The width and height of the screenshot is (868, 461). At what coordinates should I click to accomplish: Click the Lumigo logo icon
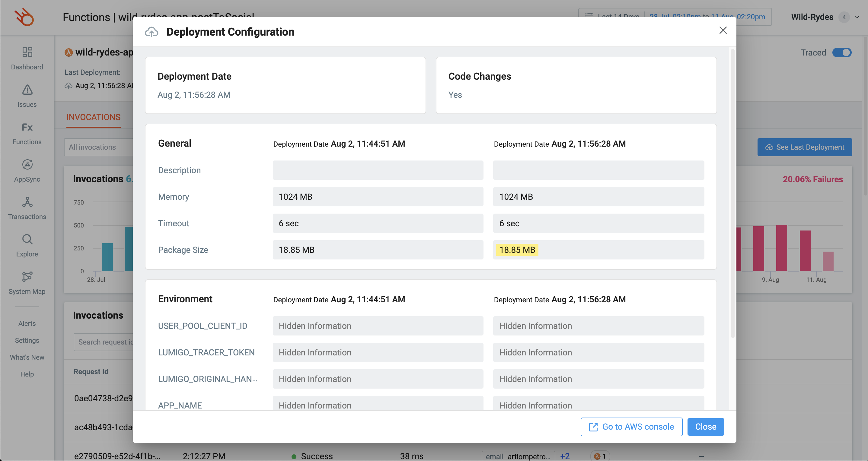(x=24, y=17)
